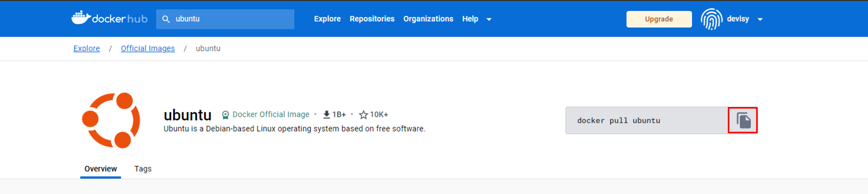Click the ubuntu page title

tap(188, 115)
